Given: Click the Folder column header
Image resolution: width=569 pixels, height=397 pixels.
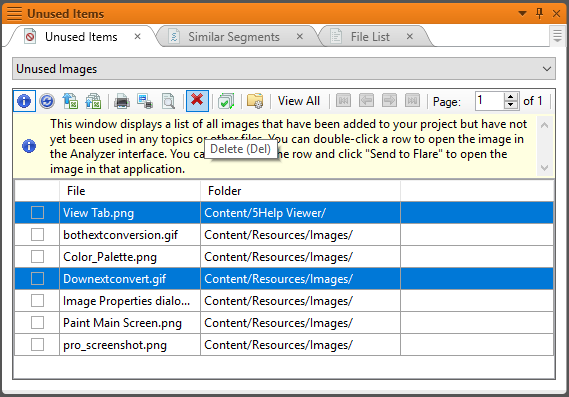Looking at the screenshot, I should [300, 191].
